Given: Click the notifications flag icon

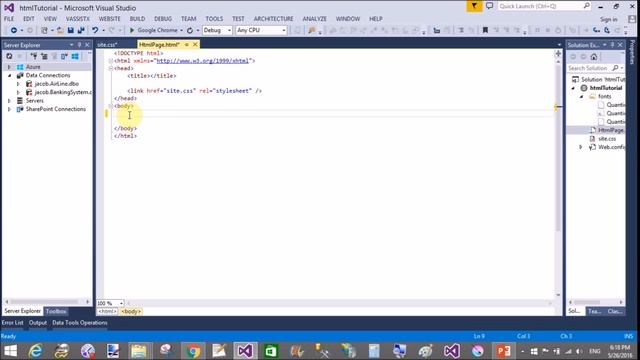Looking at the screenshot, I should coord(474,6).
